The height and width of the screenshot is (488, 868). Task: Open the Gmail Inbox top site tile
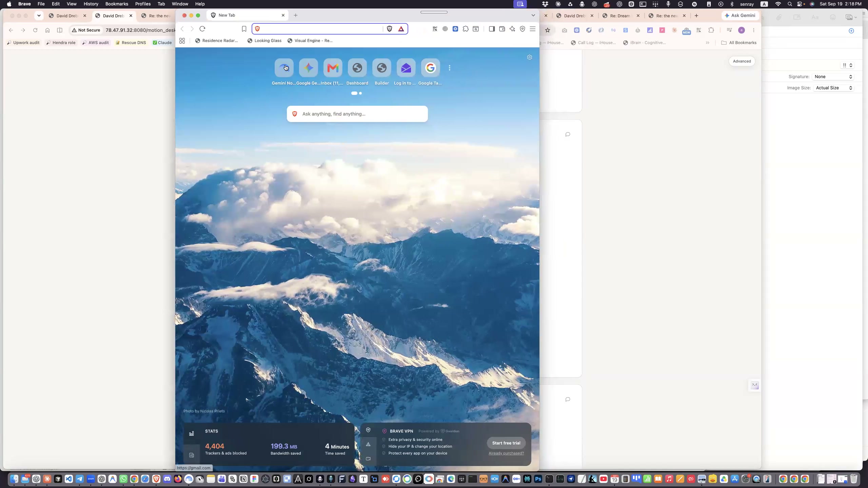[333, 68]
